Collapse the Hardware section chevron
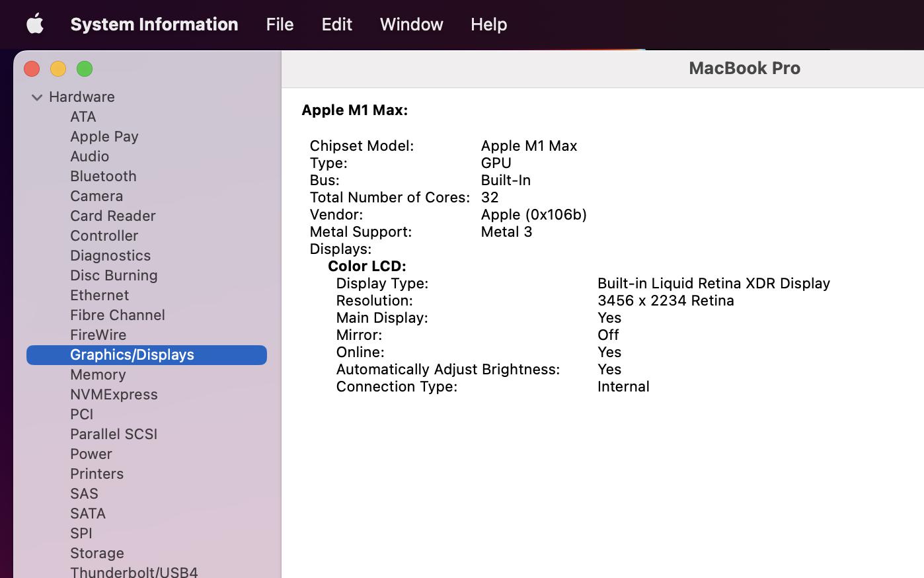The height and width of the screenshot is (578, 924). (37, 97)
